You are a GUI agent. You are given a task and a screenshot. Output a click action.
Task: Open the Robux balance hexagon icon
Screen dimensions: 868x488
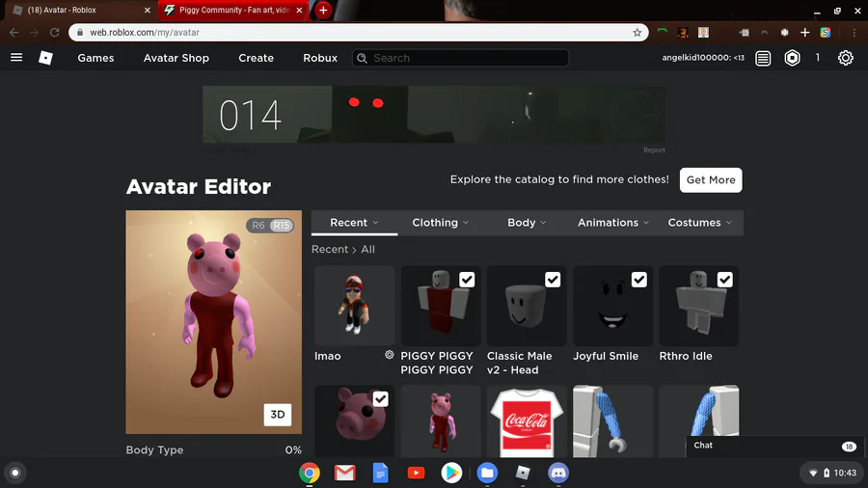click(792, 58)
